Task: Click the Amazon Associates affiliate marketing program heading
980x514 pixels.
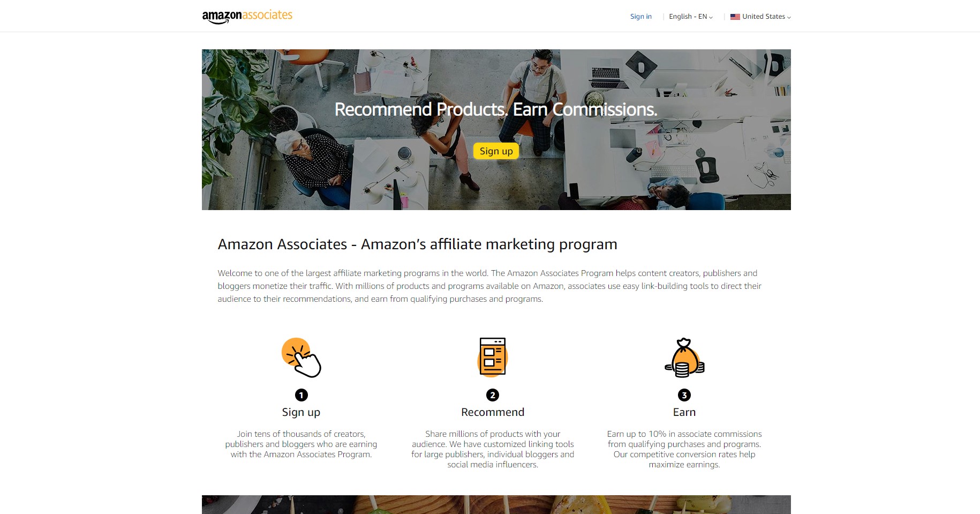Action: click(x=417, y=244)
